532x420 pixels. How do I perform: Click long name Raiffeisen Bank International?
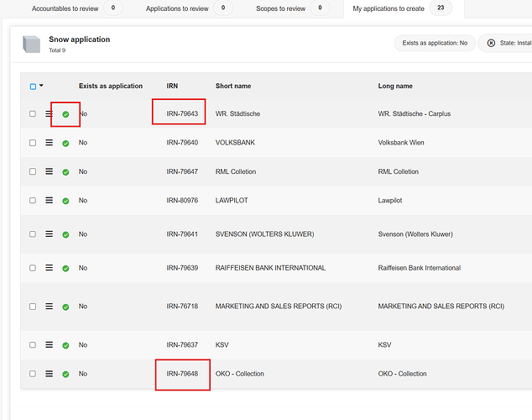(x=420, y=268)
